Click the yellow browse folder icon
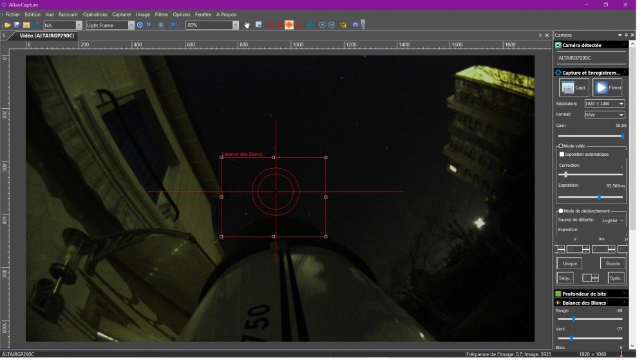Screen dimensions: 644x360 (x=26, y=26)
